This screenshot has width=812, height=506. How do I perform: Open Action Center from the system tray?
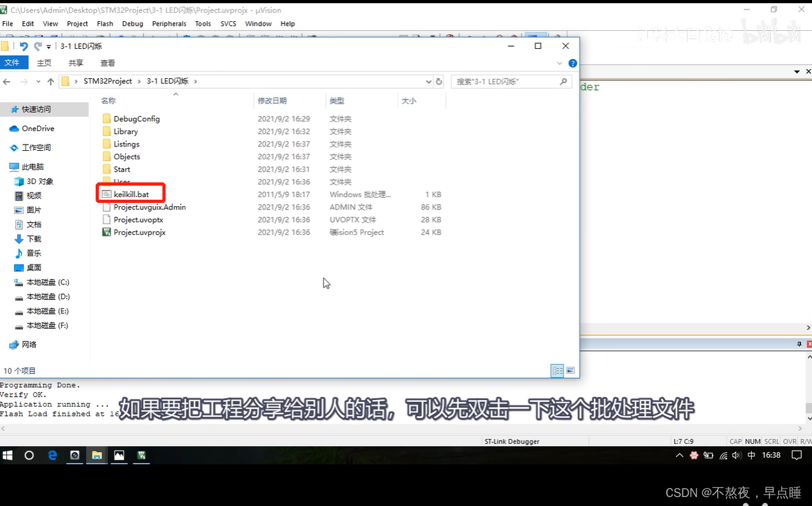point(796,455)
